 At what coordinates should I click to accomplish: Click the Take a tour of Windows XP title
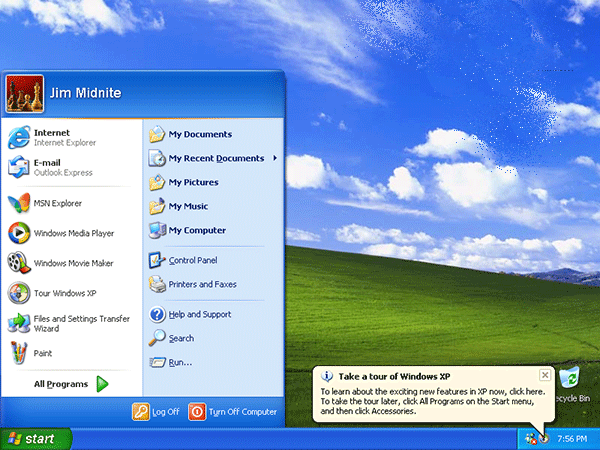point(394,377)
